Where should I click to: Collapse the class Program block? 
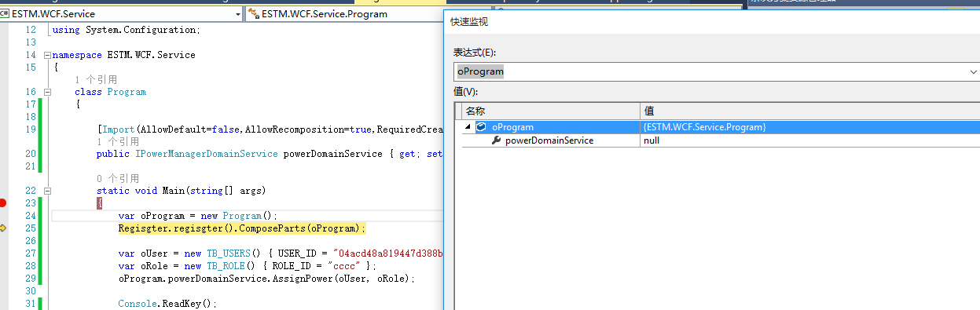(46, 93)
